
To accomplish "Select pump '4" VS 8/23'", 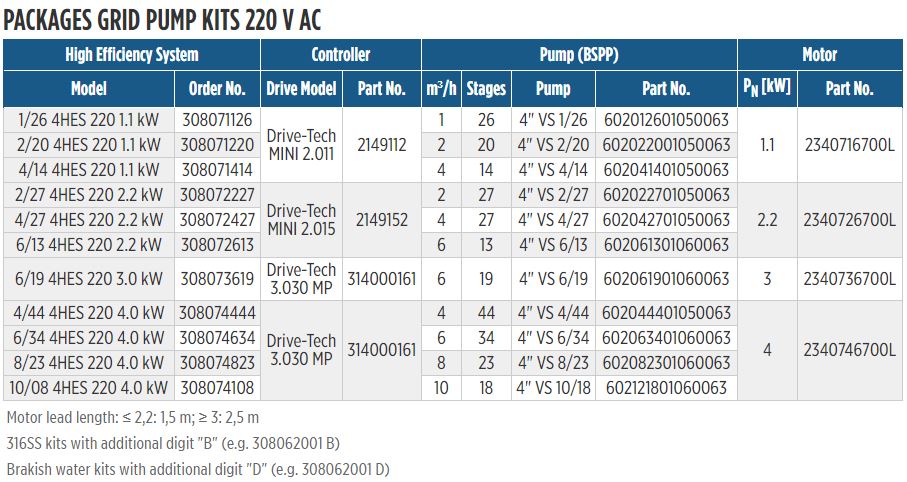I will pos(553,363).
